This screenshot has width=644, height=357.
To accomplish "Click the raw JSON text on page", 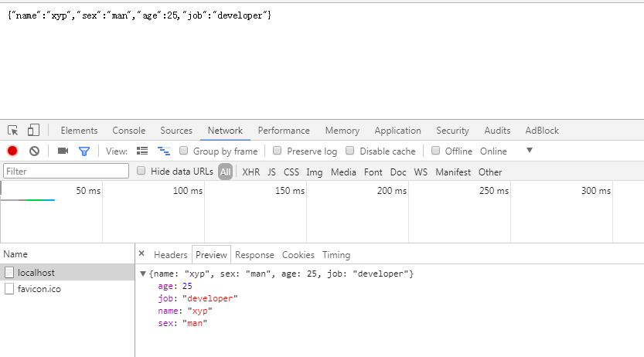I will 139,15.
